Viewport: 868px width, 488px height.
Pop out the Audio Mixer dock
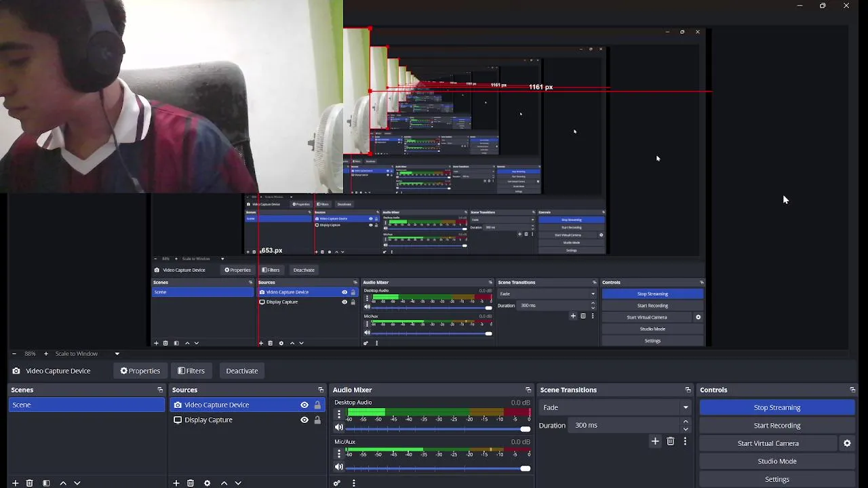(x=528, y=390)
